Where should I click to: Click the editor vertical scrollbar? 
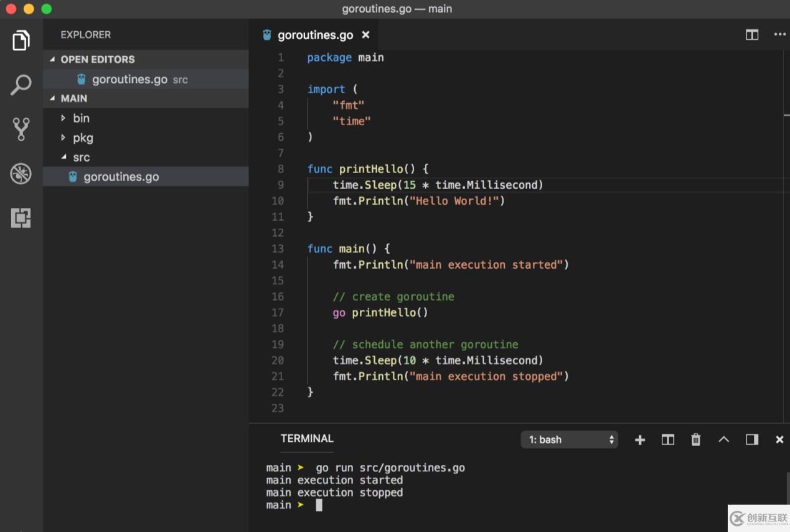tap(786, 236)
